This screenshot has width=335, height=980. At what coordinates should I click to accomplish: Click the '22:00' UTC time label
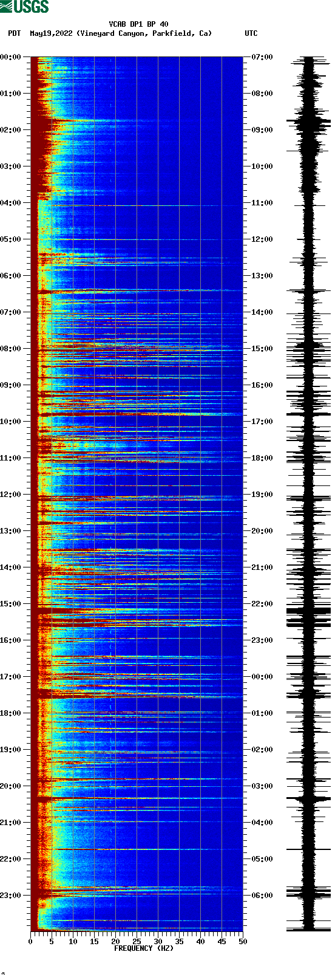[262, 604]
